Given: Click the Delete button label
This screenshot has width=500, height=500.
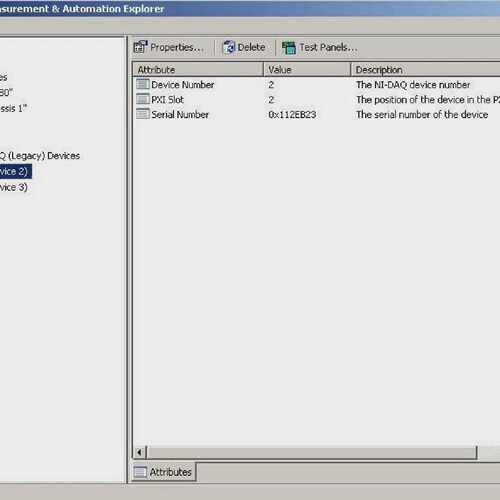Looking at the screenshot, I should (x=251, y=47).
